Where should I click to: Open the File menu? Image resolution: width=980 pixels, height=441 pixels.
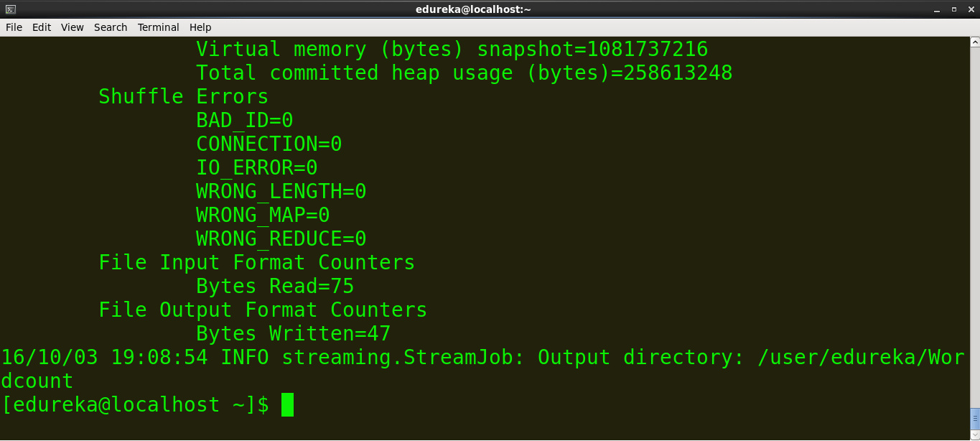(x=14, y=27)
